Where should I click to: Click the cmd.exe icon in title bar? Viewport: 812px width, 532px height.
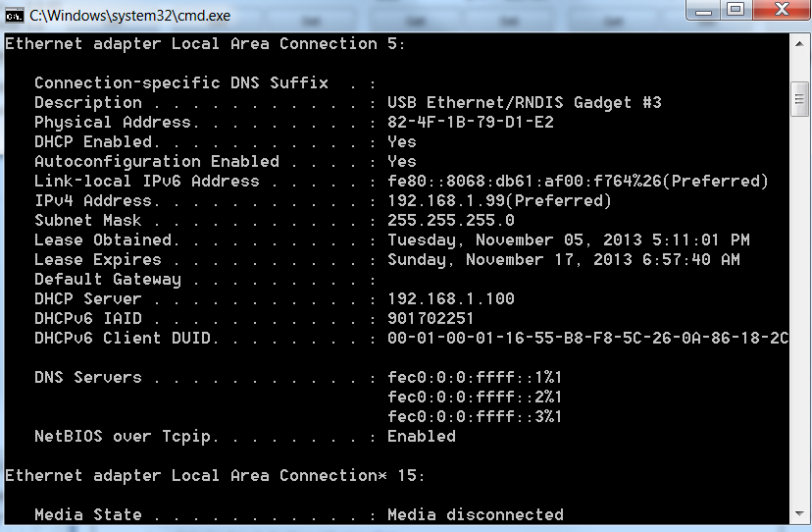pos(14,16)
